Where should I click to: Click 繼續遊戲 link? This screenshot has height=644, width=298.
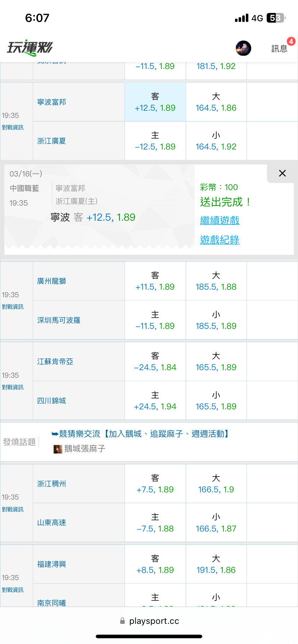220,220
